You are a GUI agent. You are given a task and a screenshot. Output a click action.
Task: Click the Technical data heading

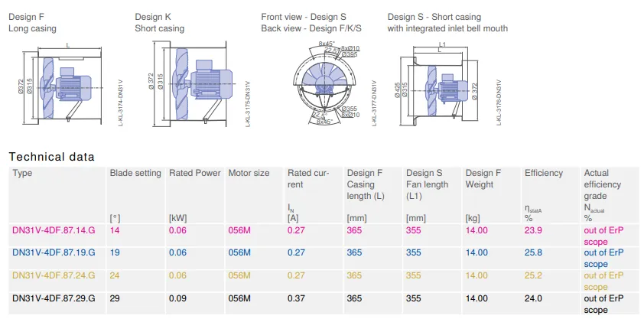click(x=52, y=157)
